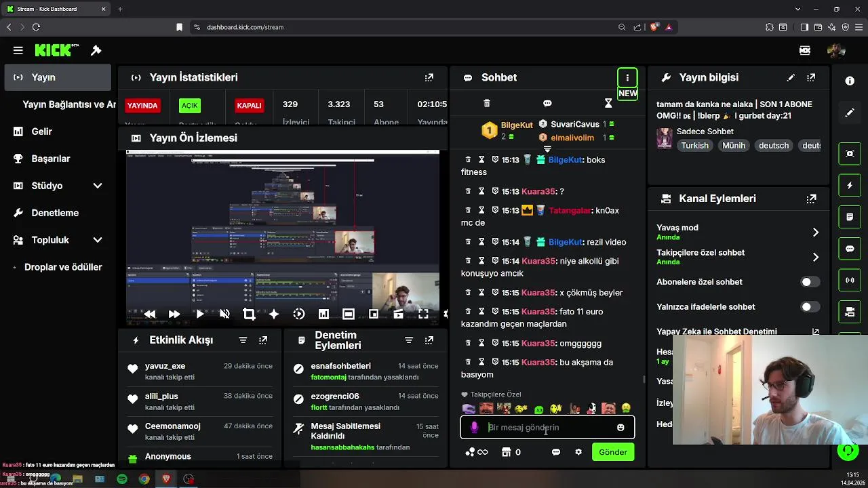Open Yayın Bağlantısı ve Anahtarı item

[68, 104]
